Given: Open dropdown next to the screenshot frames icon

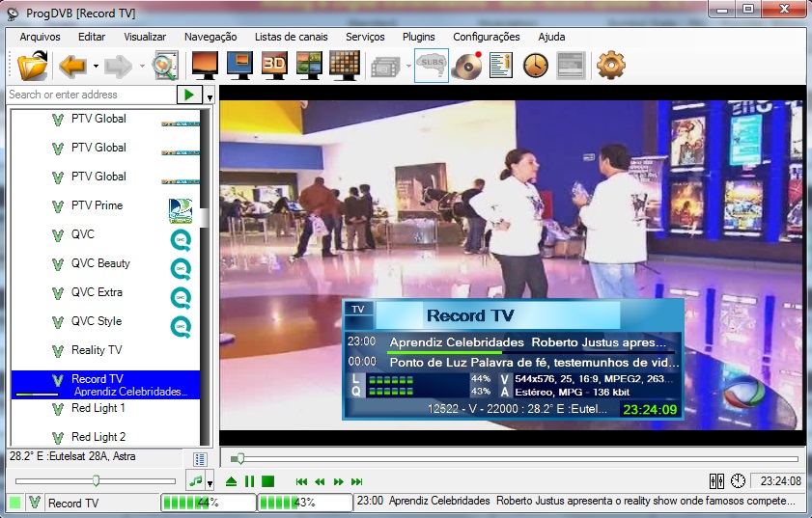Looking at the screenshot, I should (408, 67).
